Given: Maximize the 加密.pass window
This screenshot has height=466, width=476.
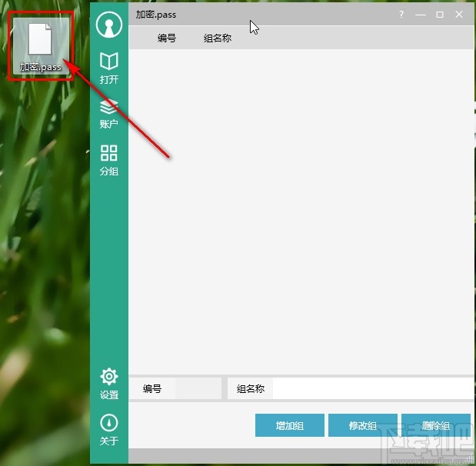Looking at the screenshot, I should coord(440,15).
